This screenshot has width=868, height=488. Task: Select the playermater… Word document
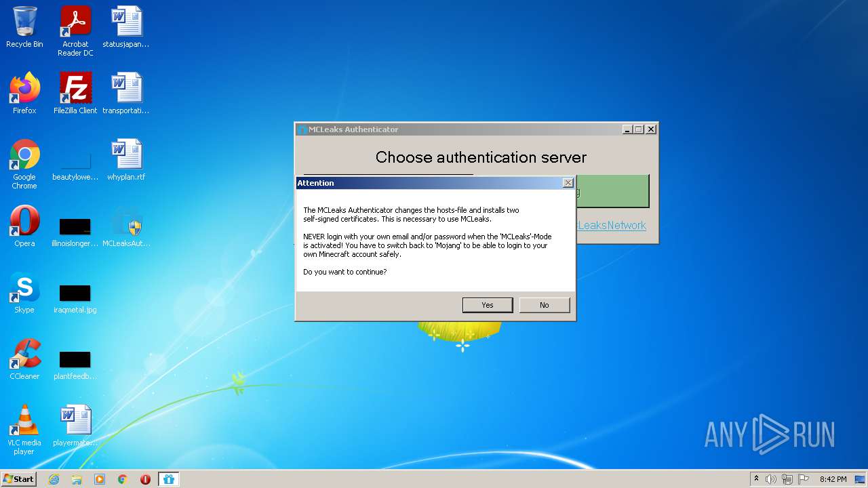click(x=75, y=426)
